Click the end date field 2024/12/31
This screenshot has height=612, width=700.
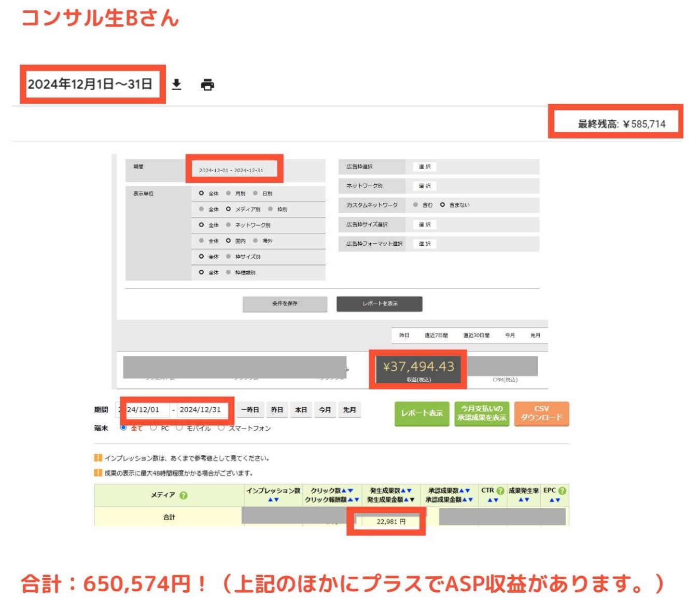pyautogui.click(x=201, y=410)
